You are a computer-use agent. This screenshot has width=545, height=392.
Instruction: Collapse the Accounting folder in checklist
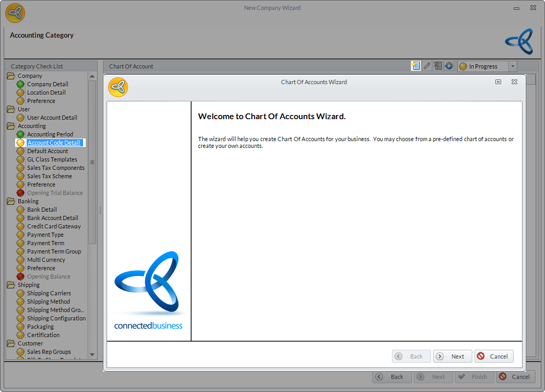11,126
